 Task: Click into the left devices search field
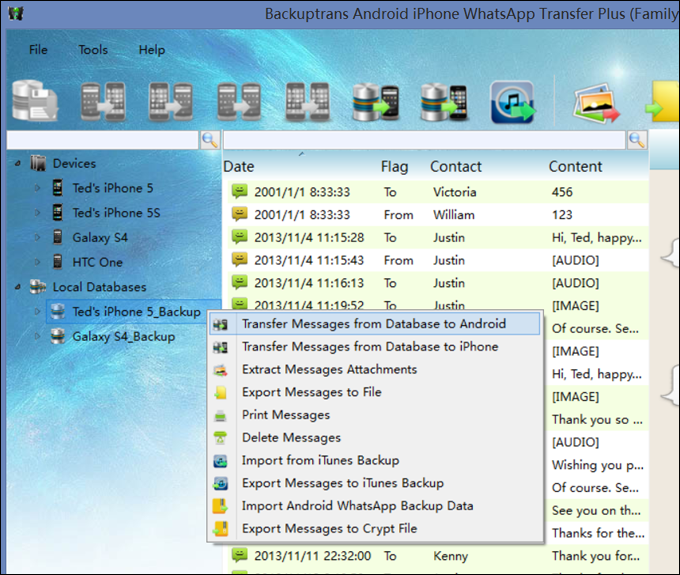pyautogui.click(x=102, y=140)
